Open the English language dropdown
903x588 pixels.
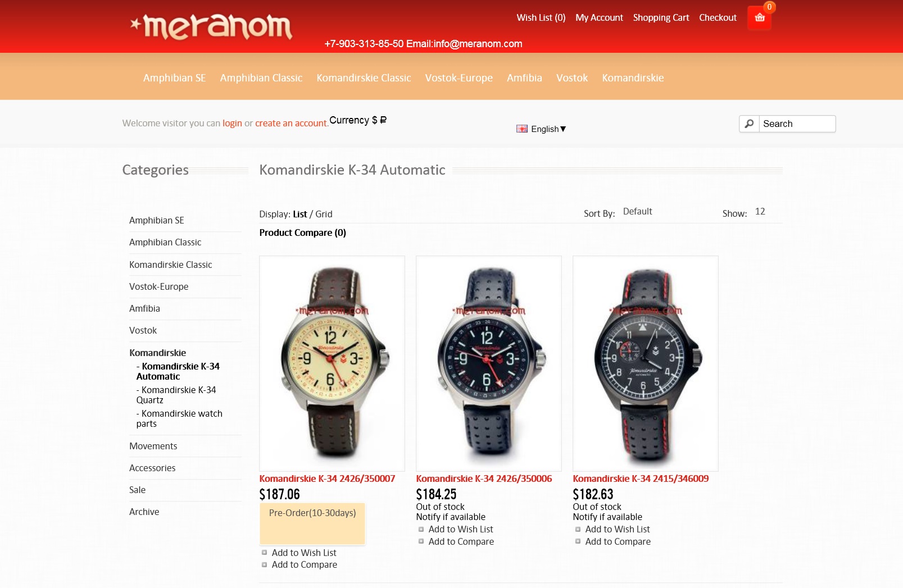548,129
